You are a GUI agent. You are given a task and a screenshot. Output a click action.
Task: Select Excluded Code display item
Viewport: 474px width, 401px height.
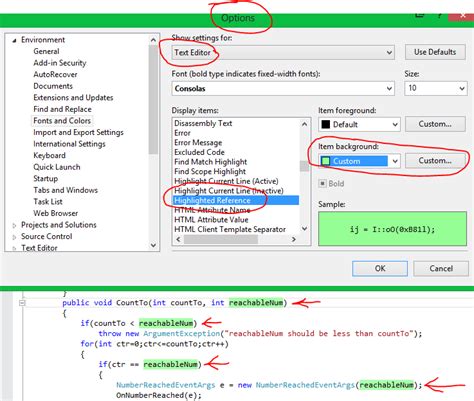pyautogui.click(x=199, y=152)
